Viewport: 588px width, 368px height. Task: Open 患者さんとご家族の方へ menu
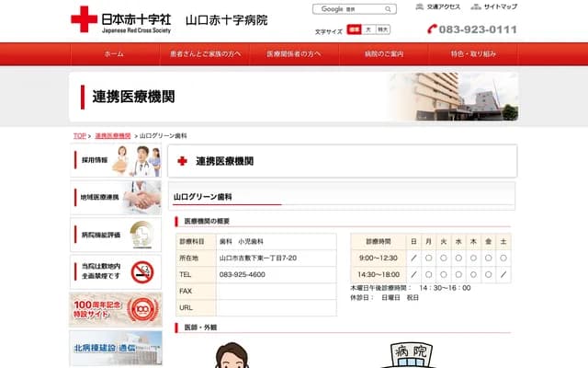204,54
